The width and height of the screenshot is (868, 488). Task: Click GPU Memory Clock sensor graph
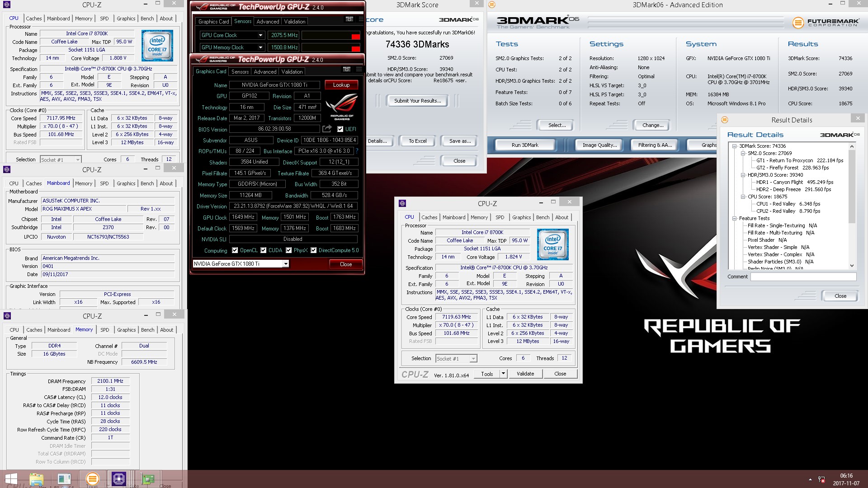pos(331,47)
